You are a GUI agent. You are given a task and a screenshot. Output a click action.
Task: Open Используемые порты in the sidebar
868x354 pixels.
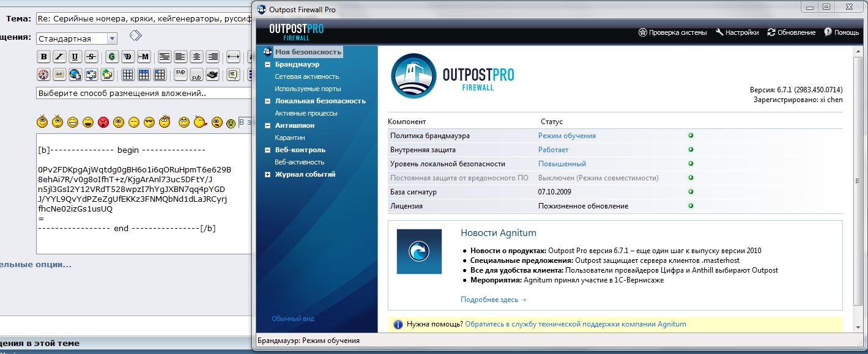(x=308, y=89)
